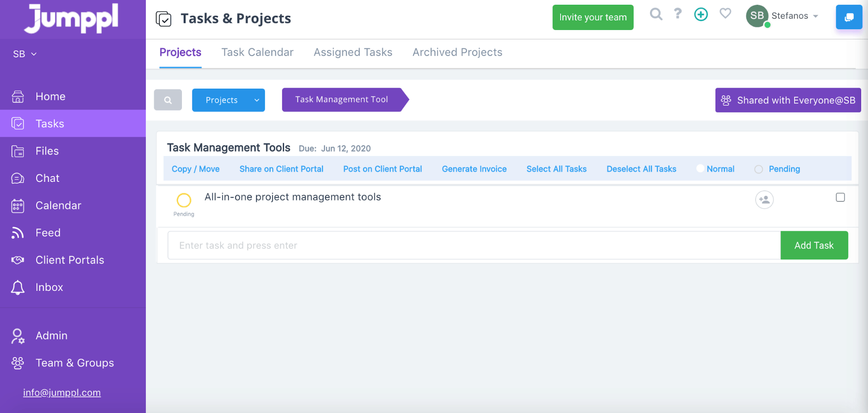Click Copy / Move link

[195, 169]
